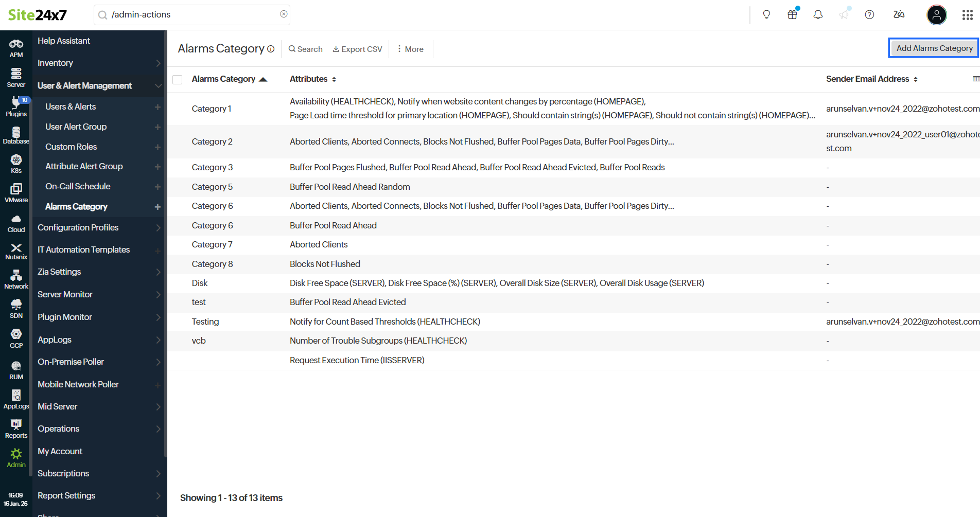This screenshot has height=517, width=980.
Task: Open the gift what's-new icon
Action: pyautogui.click(x=792, y=14)
